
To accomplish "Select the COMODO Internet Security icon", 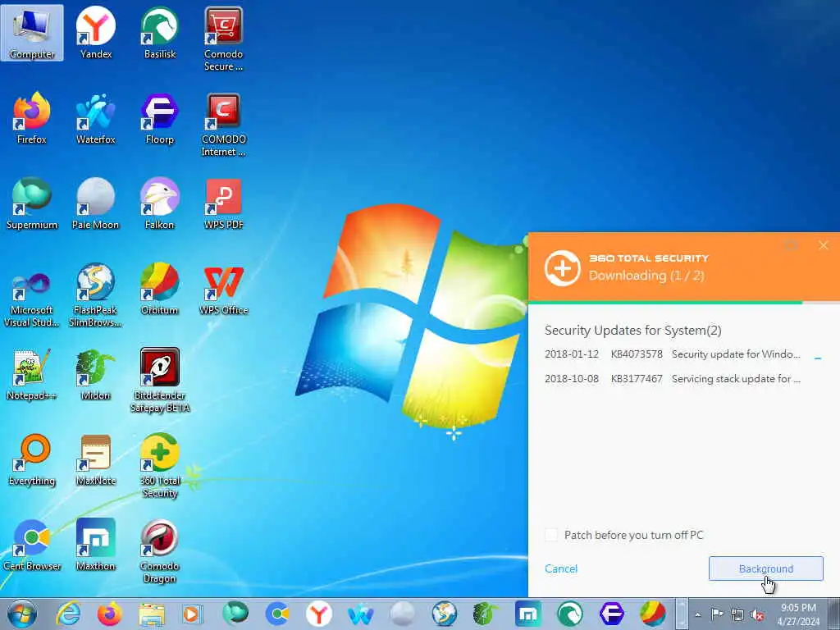I will click(223, 125).
